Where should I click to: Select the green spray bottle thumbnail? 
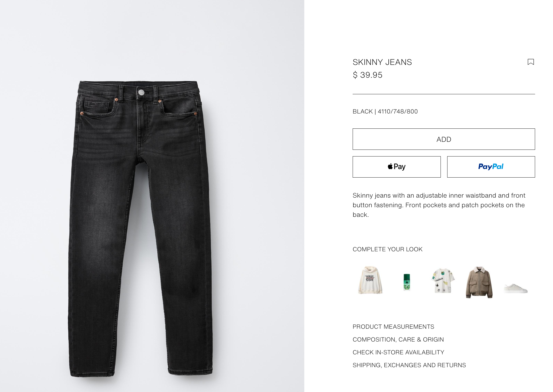tap(407, 282)
